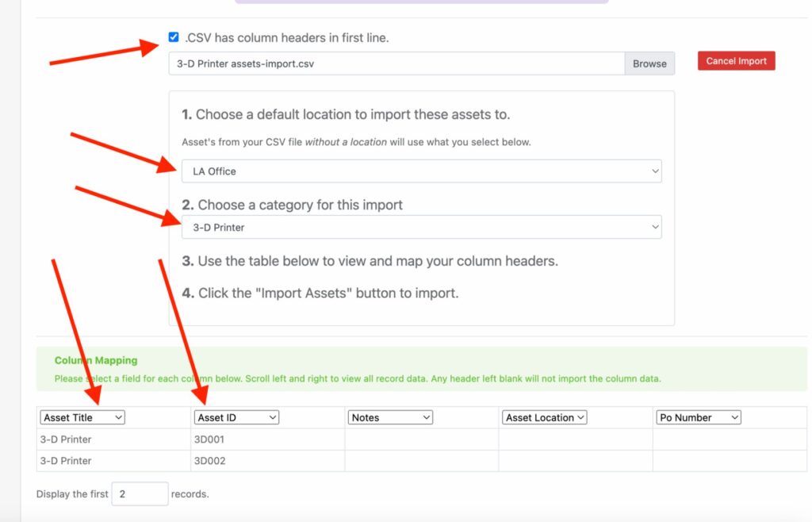Click the Browse button to choose a file

pyautogui.click(x=649, y=63)
